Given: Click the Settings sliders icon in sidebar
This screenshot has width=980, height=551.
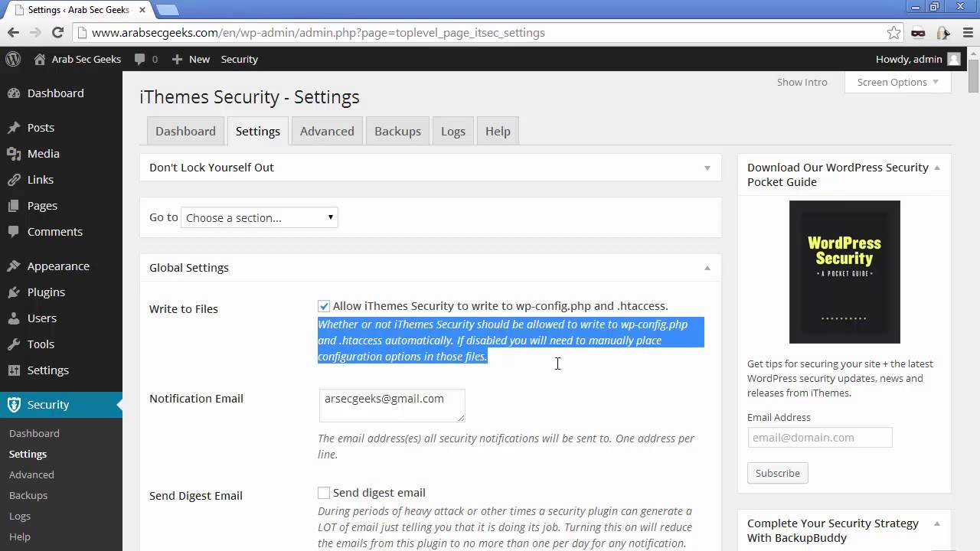Looking at the screenshot, I should (14, 370).
